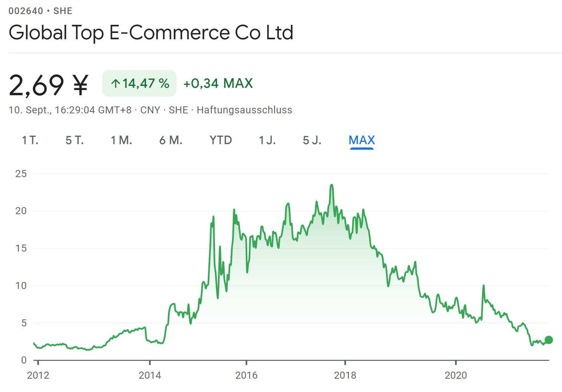The width and height of the screenshot is (562, 392).
Task: Click the chart's highest peak near 2018
Action: (331, 185)
